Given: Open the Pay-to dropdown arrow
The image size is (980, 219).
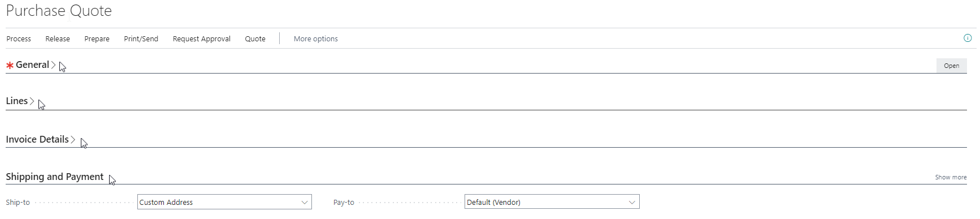Looking at the screenshot, I should click(632, 202).
